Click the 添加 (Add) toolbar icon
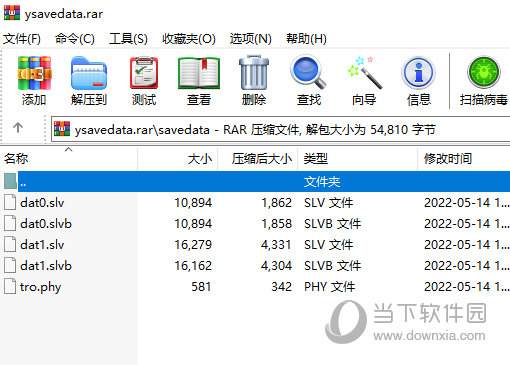Image resolution: width=510 pixels, height=365 pixels. pyautogui.click(x=34, y=73)
